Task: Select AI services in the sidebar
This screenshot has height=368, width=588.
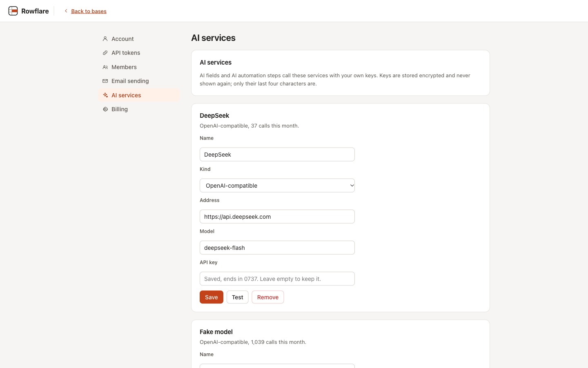Action: [139, 95]
